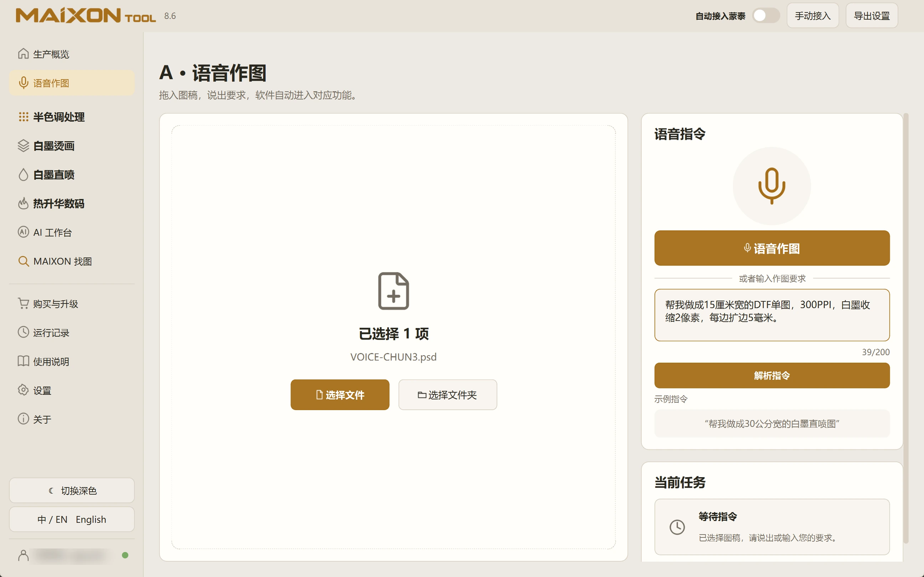Viewport: 924px width, 577px height.
Task: Select the 语音作图 microphone icon in sidebar
Action: pos(23,83)
